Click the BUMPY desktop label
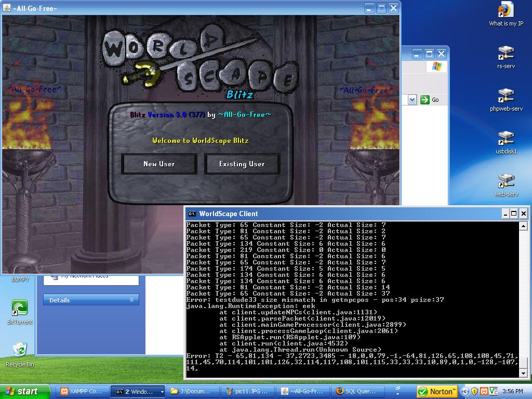 click(x=20, y=279)
